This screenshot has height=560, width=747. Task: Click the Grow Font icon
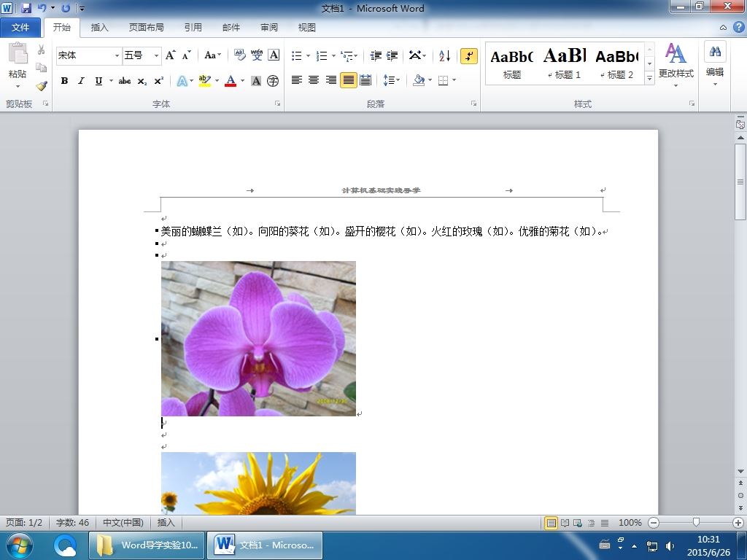(170, 55)
